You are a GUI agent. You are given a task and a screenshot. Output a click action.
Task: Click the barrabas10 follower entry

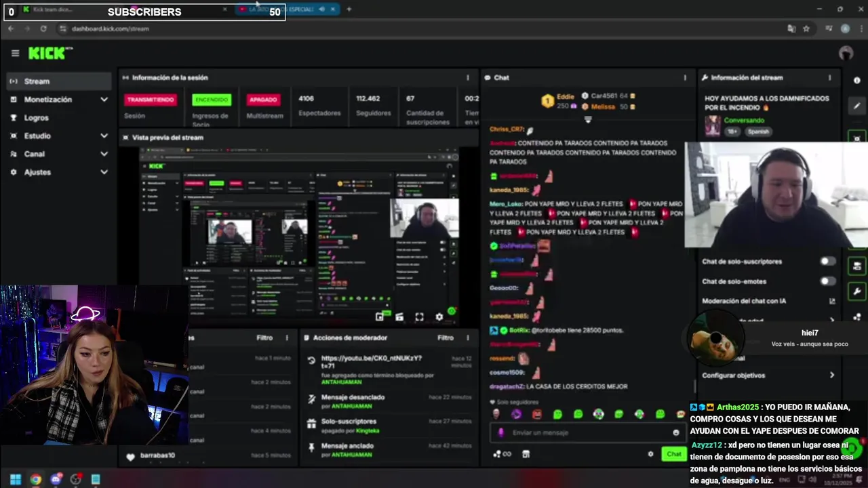pyautogui.click(x=157, y=455)
